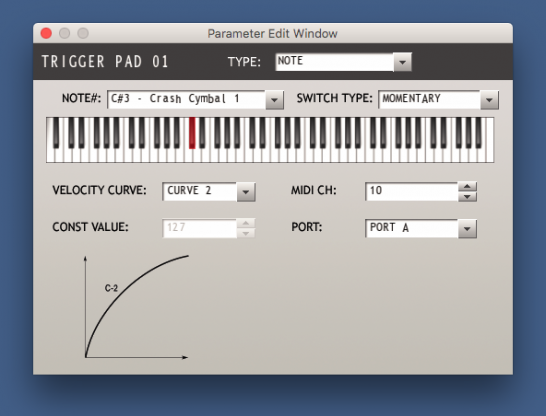This screenshot has width=546, height=416.
Task: Open the VELOCITY CURVE dropdown
Action: (209, 191)
